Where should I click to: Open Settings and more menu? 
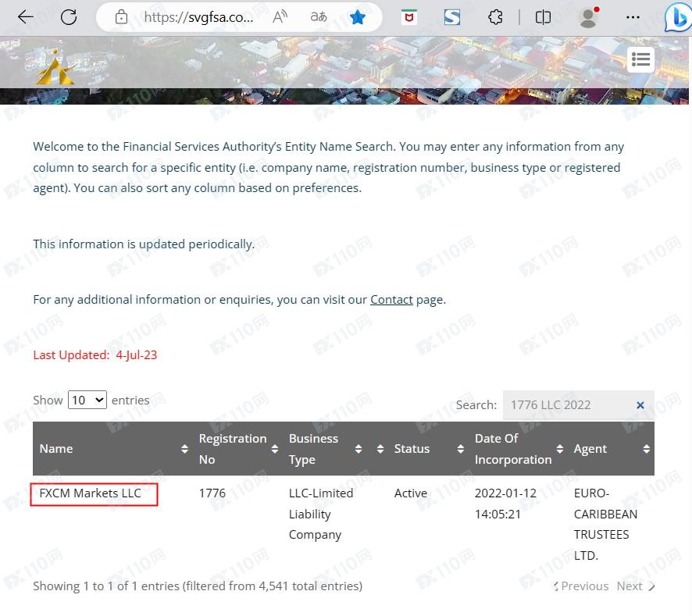(633, 17)
